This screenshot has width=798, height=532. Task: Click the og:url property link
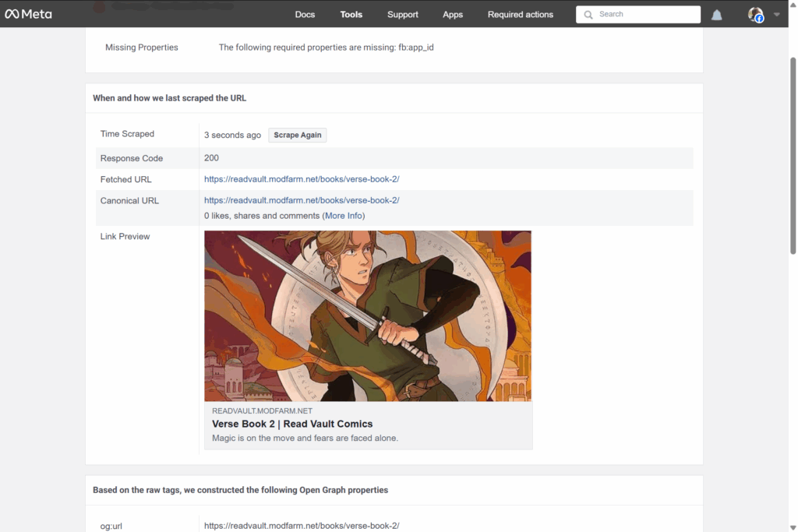(302, 526)
